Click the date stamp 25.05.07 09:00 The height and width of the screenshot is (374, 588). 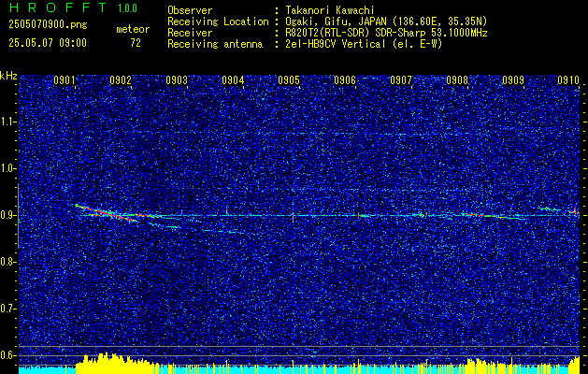(48, 43)
